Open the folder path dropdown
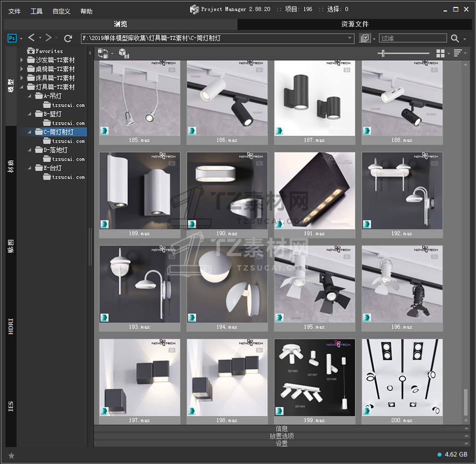 350,38
